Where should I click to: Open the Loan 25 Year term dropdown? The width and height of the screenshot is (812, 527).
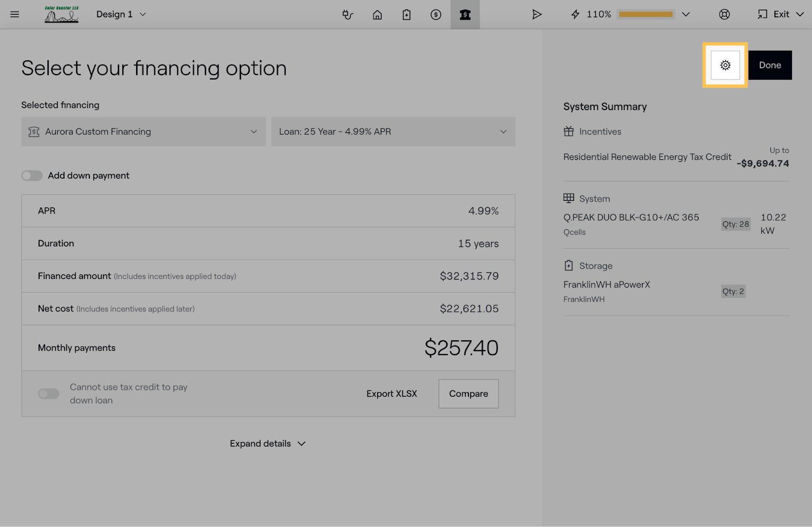coord(393,132)
